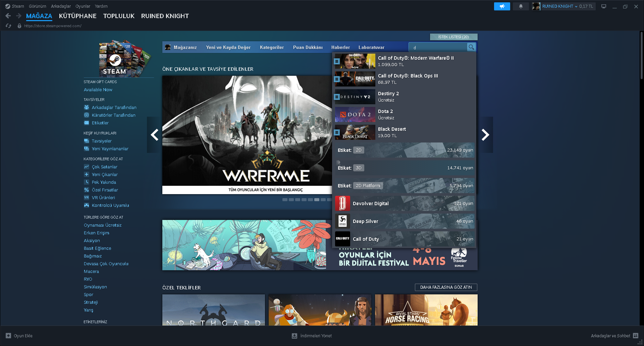Switch to the KÜTÜPHANE tab
Image resolution: width=644 pixels, height=346 pixels.
coord(78,16)
